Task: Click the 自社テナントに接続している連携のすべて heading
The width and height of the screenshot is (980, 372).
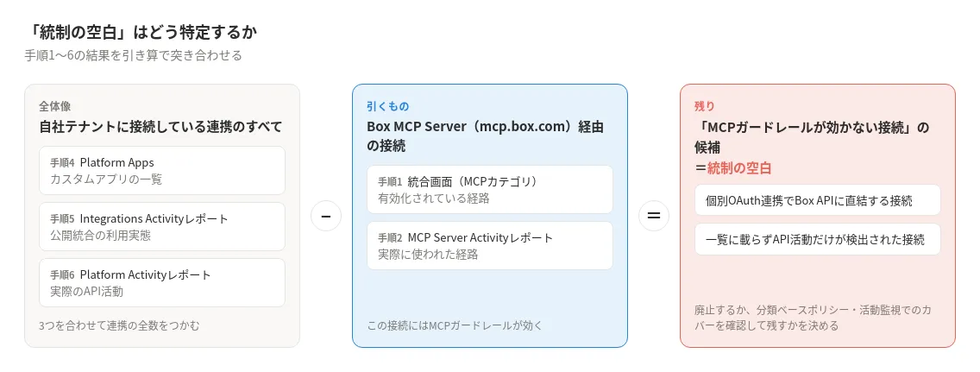Action: (160, 127)
